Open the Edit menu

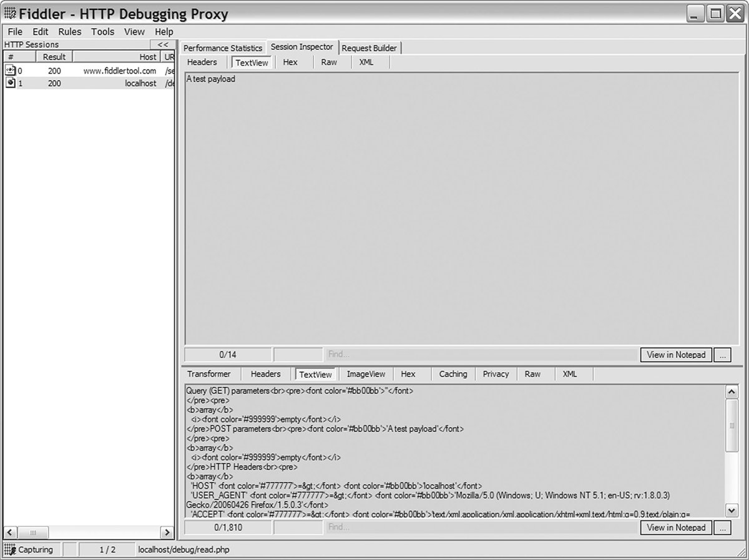tap(41, 32)
